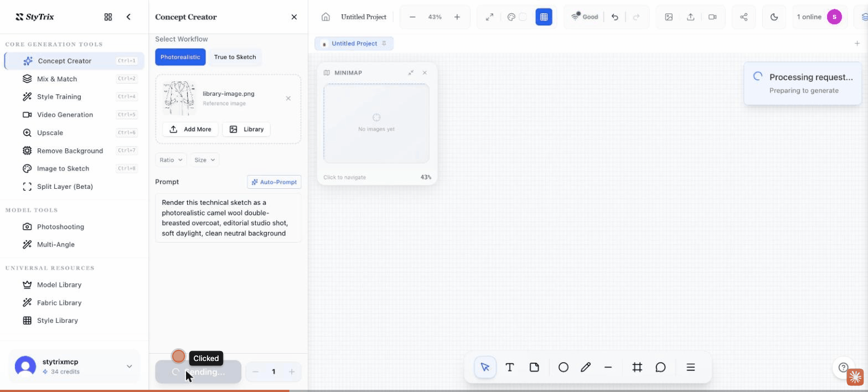
Task: Click the minimap preview area
Action: [x=376, y=123]
